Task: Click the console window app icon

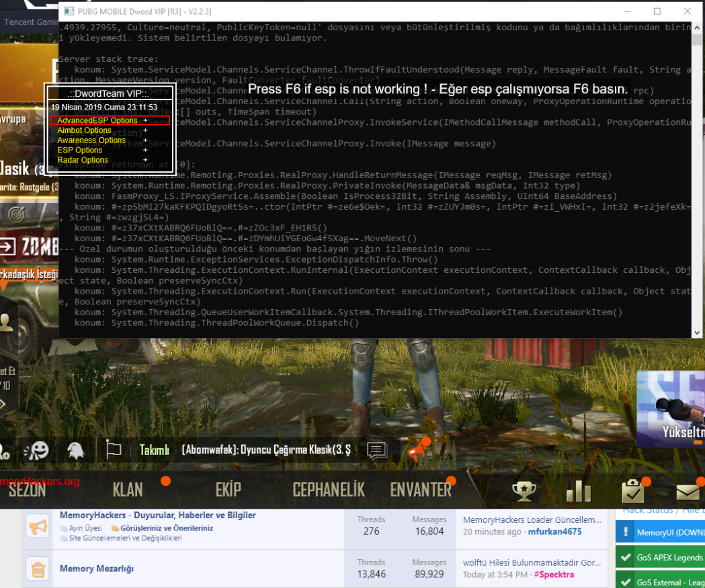Action: tap(69, 11)
